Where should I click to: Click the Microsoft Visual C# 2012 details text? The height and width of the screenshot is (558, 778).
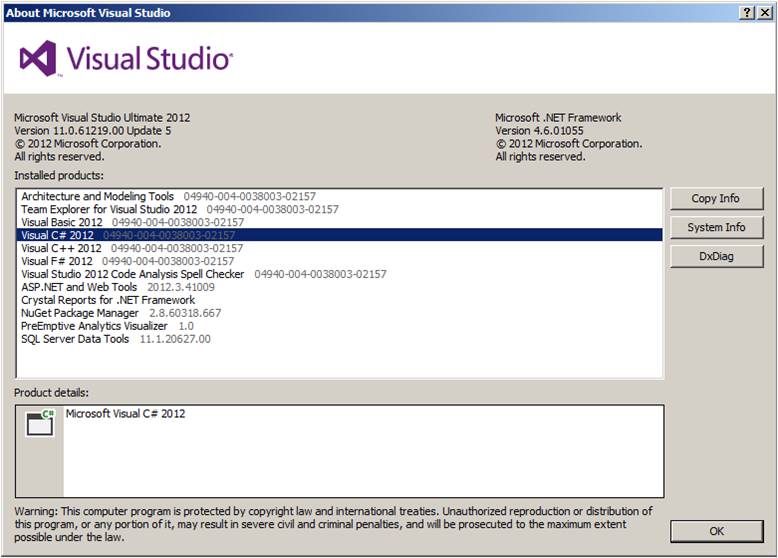[126, 414]
